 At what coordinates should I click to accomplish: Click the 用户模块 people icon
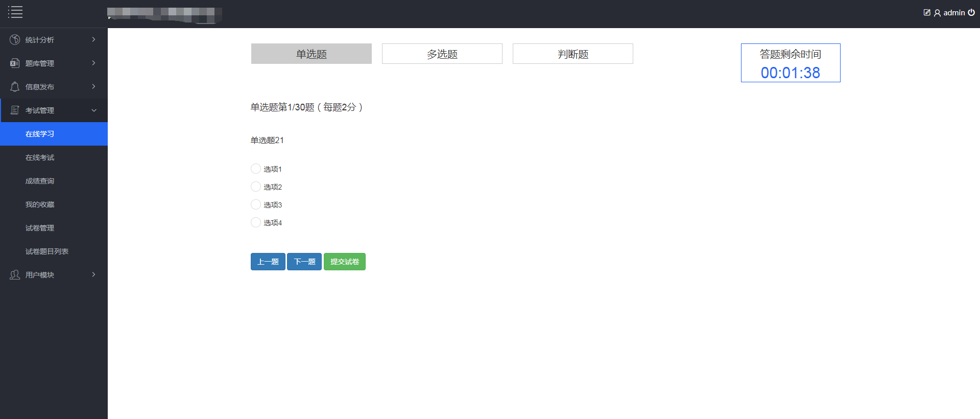point(15,274)
